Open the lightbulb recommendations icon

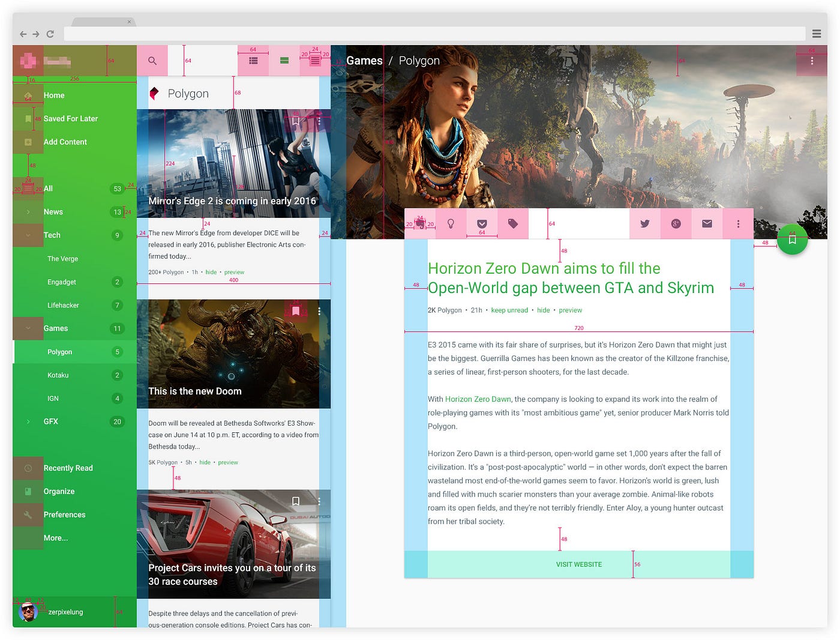pyautogui.click(x=451, y=223)
